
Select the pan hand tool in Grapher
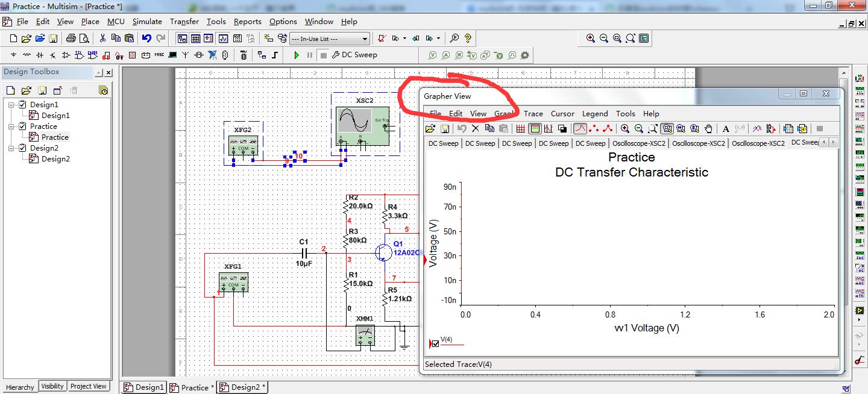(709, 128)
